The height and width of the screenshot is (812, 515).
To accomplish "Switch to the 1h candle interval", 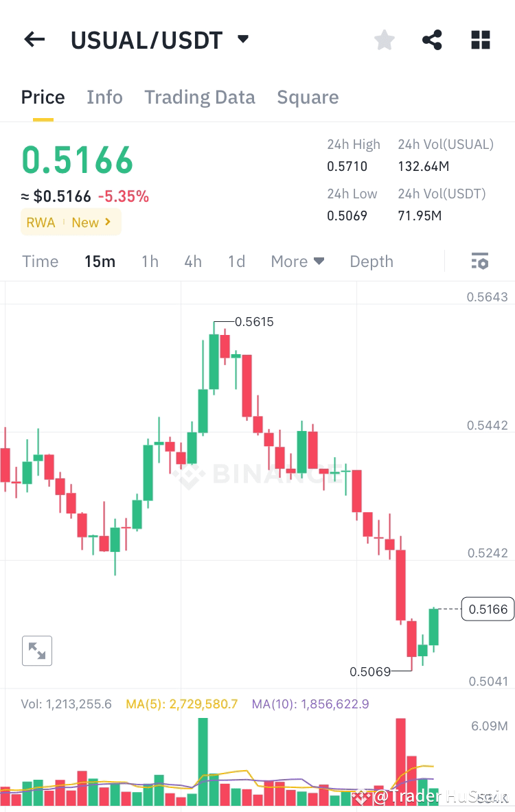I will tap(150, 261).
